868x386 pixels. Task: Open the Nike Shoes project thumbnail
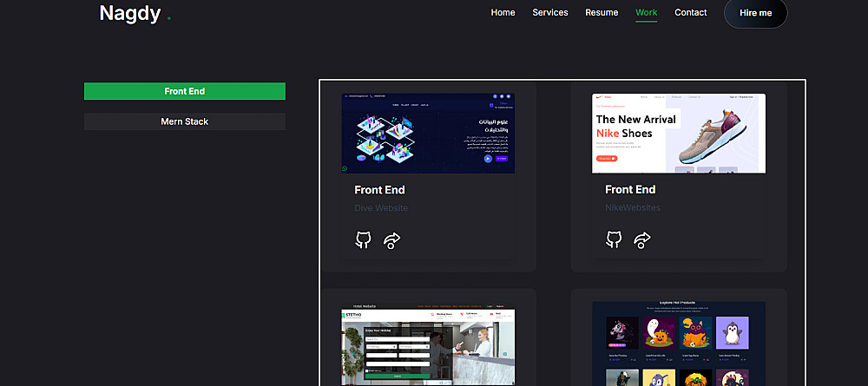(x=679, y=134)
